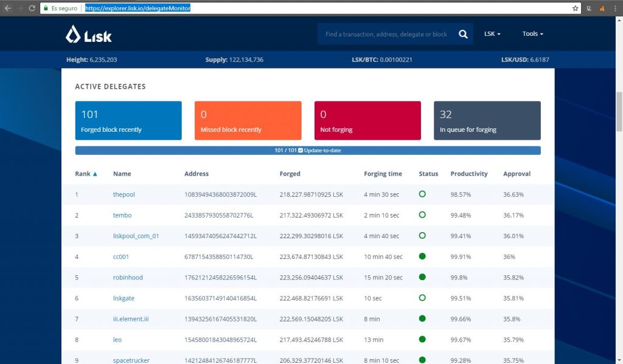Sort by Productivity column header
The height and width of the screenshot is (364, 623).
point(469,173)
